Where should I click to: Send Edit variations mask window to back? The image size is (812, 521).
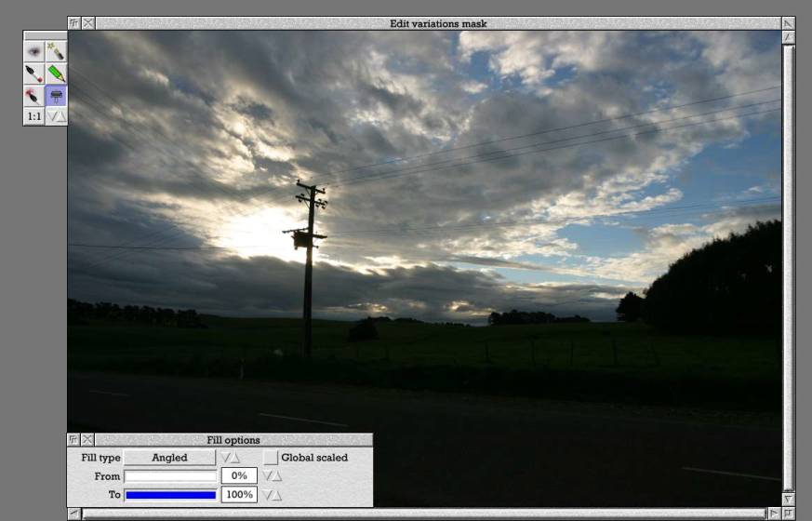click(x=74, y=23)
